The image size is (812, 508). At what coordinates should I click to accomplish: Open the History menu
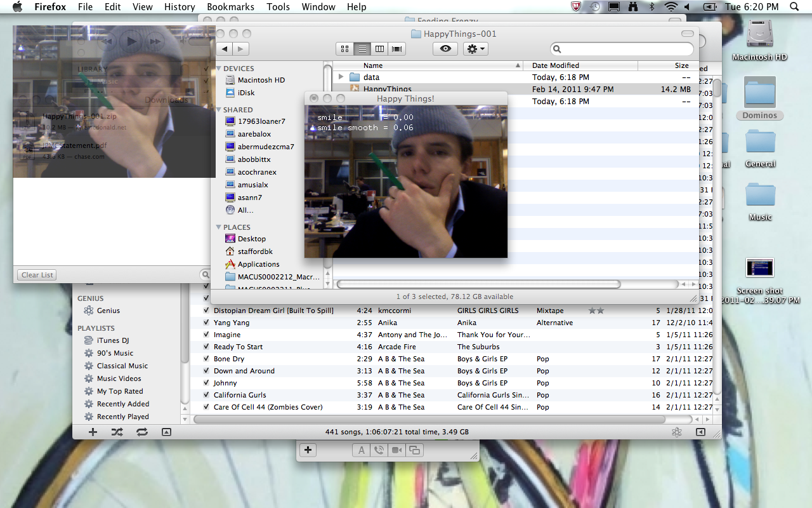coord(180,7)
